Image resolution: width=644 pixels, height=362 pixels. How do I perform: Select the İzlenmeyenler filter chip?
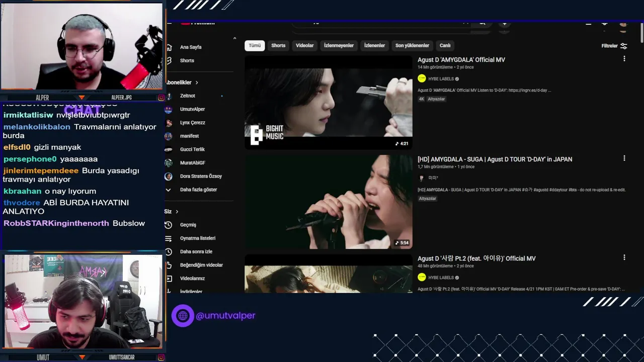[x=339, y=45]
